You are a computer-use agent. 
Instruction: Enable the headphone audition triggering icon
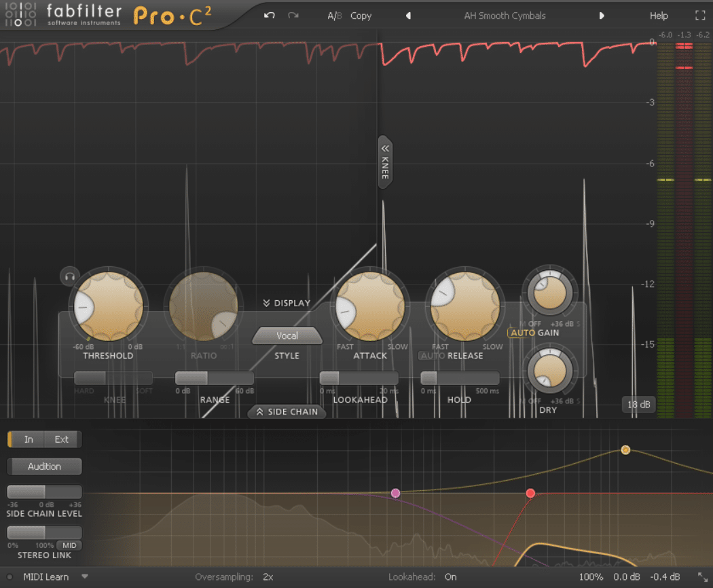coord(69,276)
